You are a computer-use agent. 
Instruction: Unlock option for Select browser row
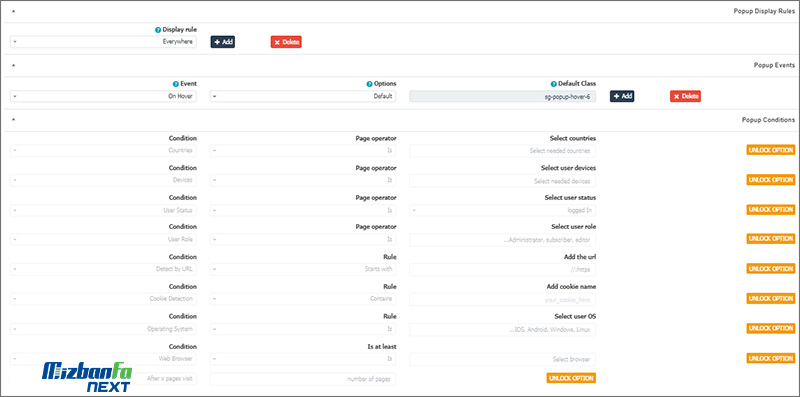point(770,358)
